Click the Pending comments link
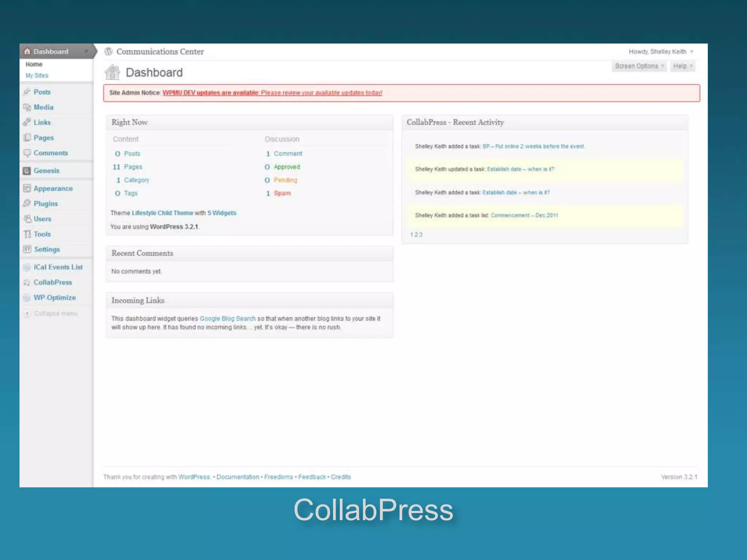The height and width of the screenshot is (560, 747). (x=285, y=180)
